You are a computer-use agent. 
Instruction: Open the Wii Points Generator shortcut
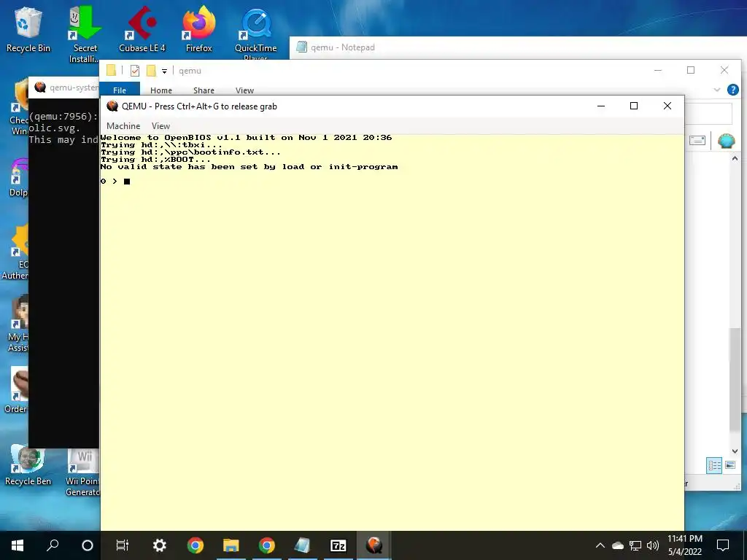(x=83, y=472)
